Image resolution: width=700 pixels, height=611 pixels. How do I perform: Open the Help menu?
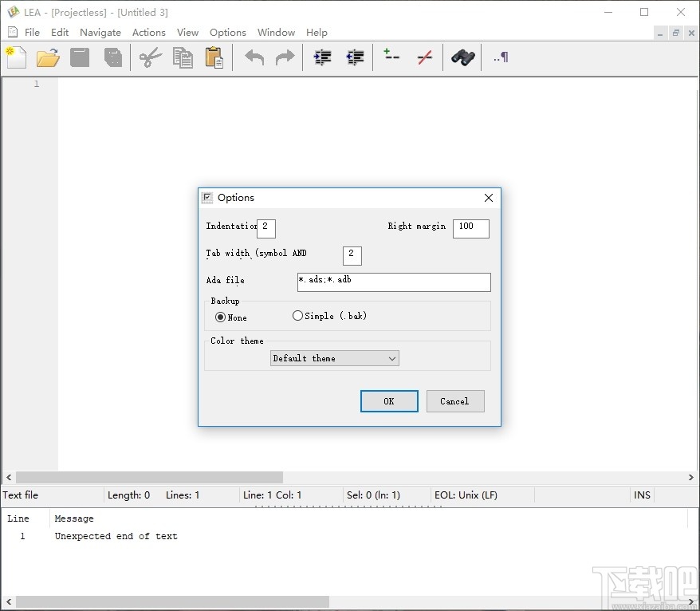[x=317, y=32]
